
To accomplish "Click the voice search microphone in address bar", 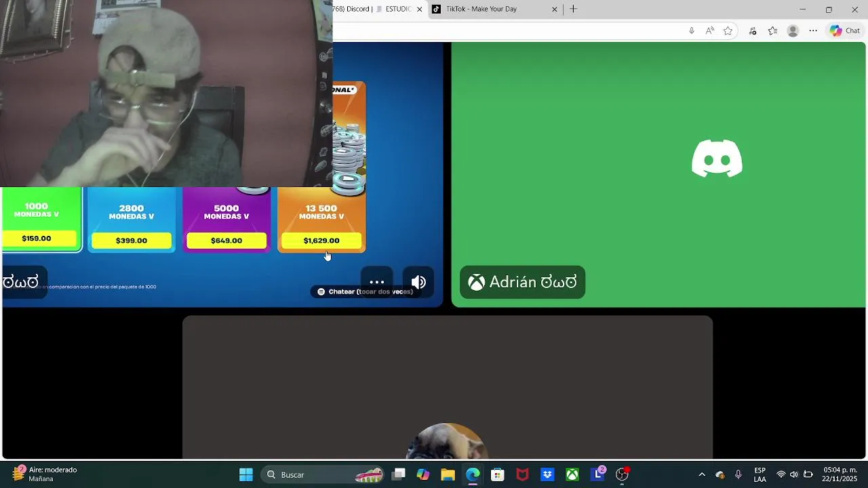I will (x=691, y=30).
